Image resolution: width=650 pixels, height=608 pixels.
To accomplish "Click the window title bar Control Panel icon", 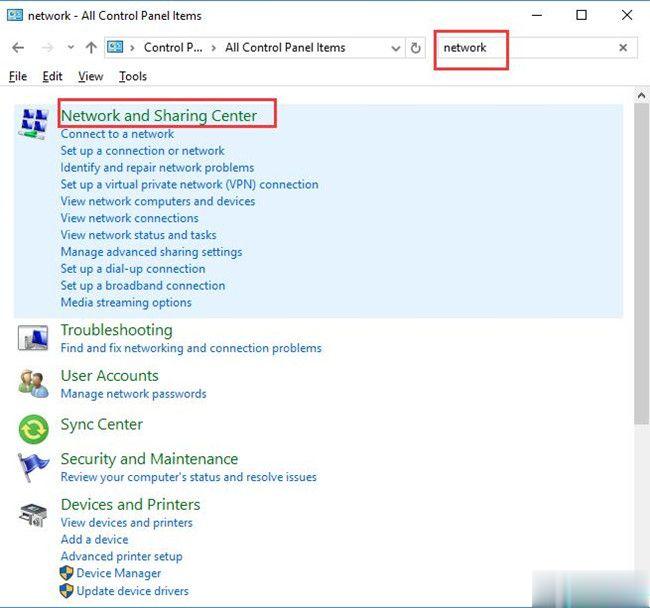I will 15,15.
